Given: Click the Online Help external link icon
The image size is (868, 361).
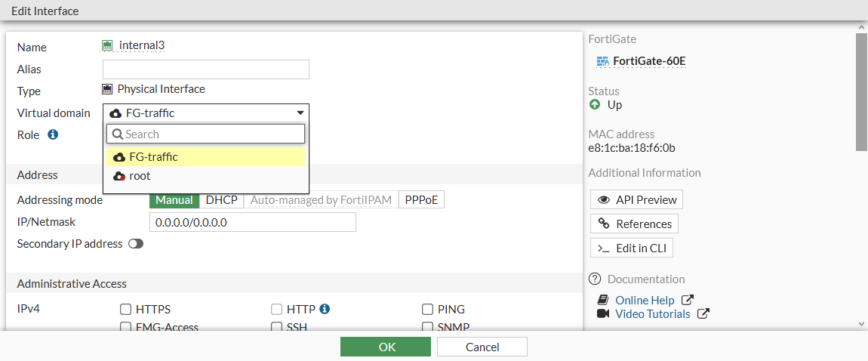Looking at the screenshot, I should pyautogui.click(x=687, y=300).
